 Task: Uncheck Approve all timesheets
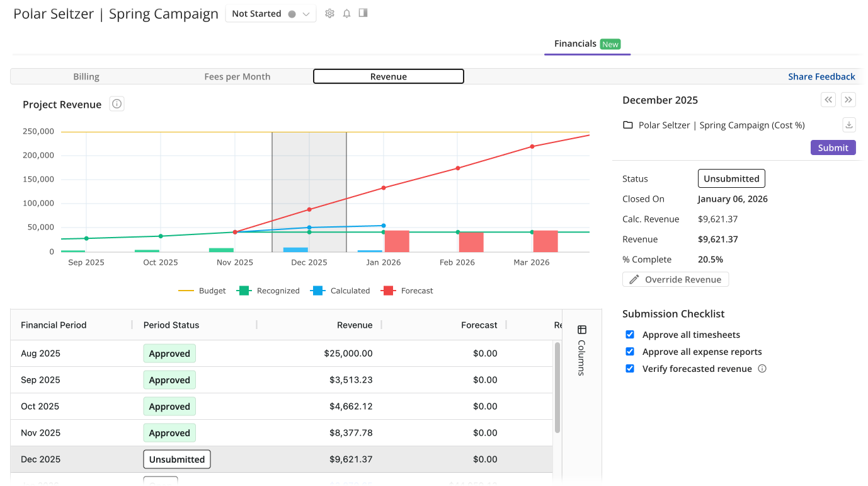coord(630,334)
